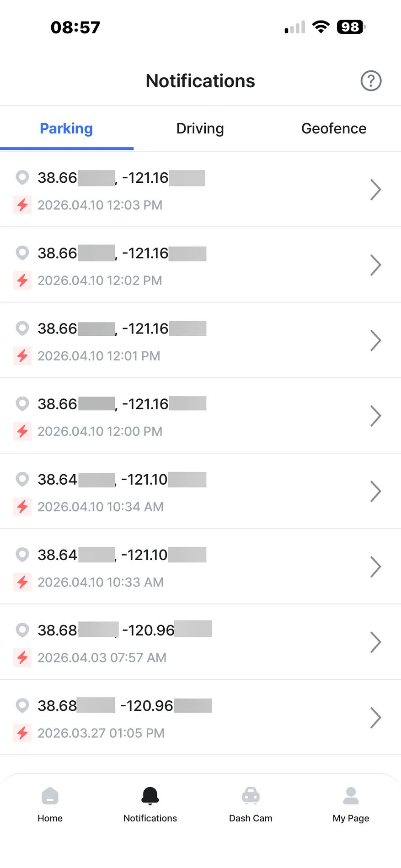Expand the 12:01 PM notification chevron

tap(375, 340)
